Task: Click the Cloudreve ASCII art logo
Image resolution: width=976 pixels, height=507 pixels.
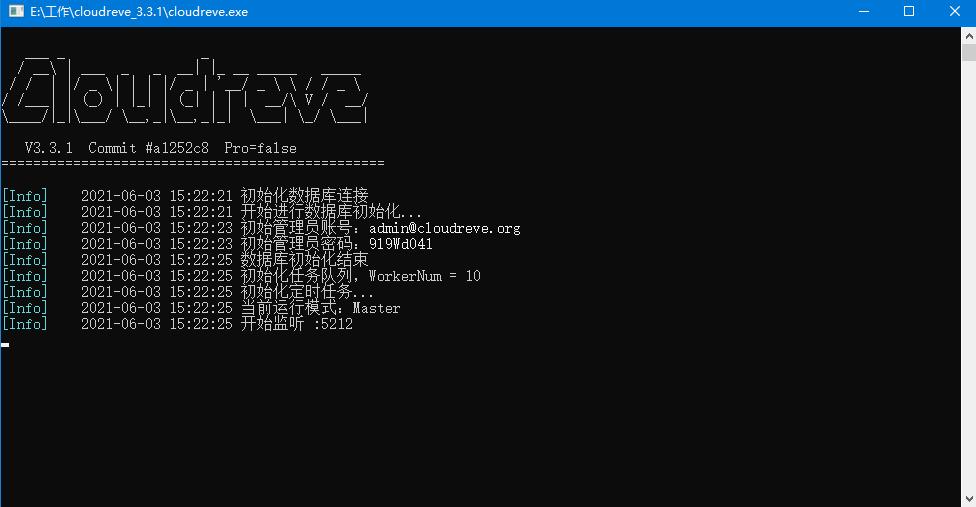Action: [x=185, y=91]
